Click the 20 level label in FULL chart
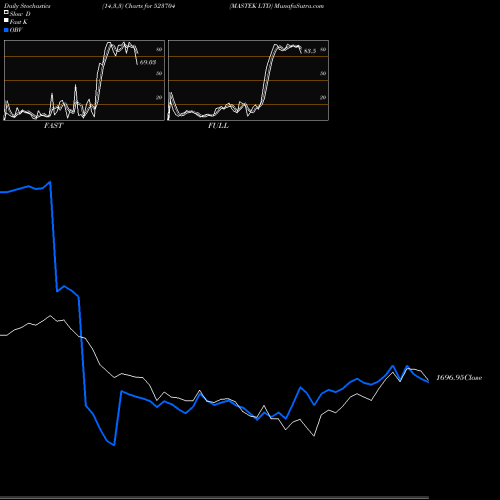 323,98
